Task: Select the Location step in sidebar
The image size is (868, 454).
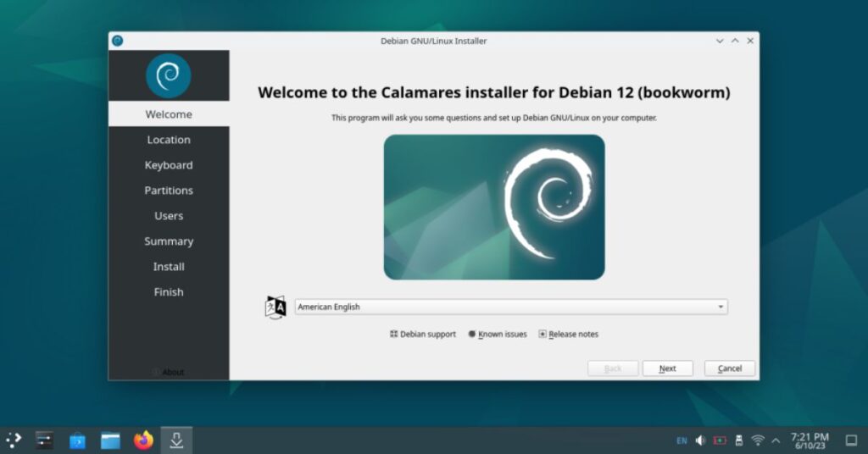Action: [x=169, y=140]
